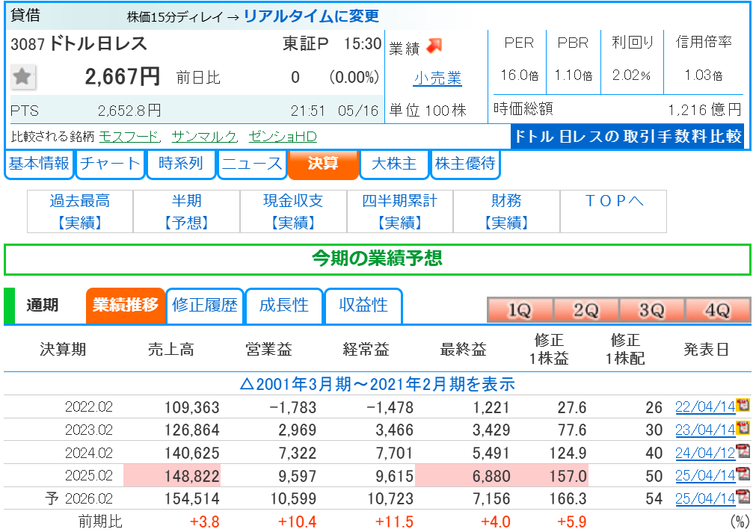Open the PDF icon in the 2025.02 row
The height and width of the screenshot is (532, 756).
[x=743, y=474]
